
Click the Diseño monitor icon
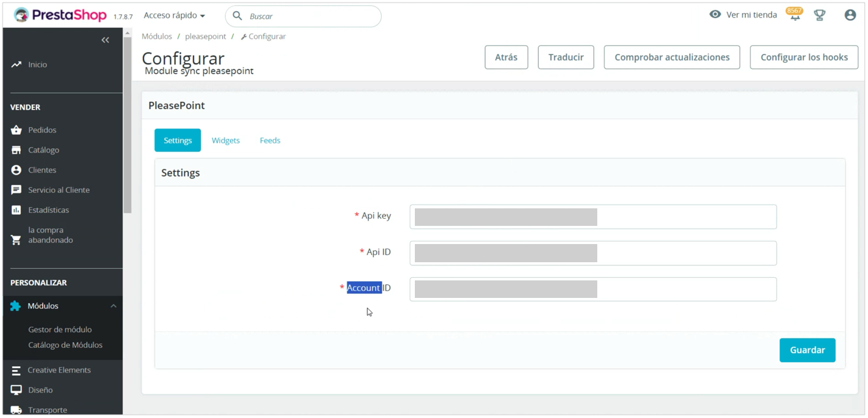click(x=16, y=390)
